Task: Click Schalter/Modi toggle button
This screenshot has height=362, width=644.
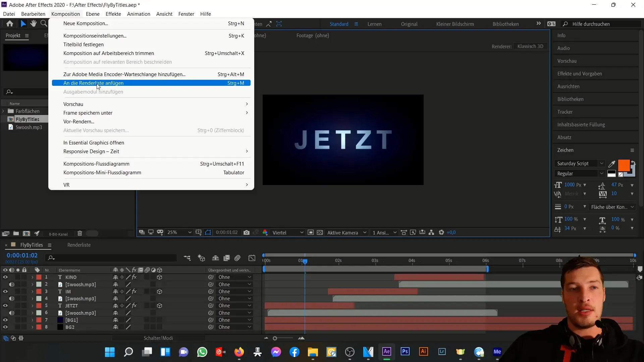Action: tap(158, 338)
